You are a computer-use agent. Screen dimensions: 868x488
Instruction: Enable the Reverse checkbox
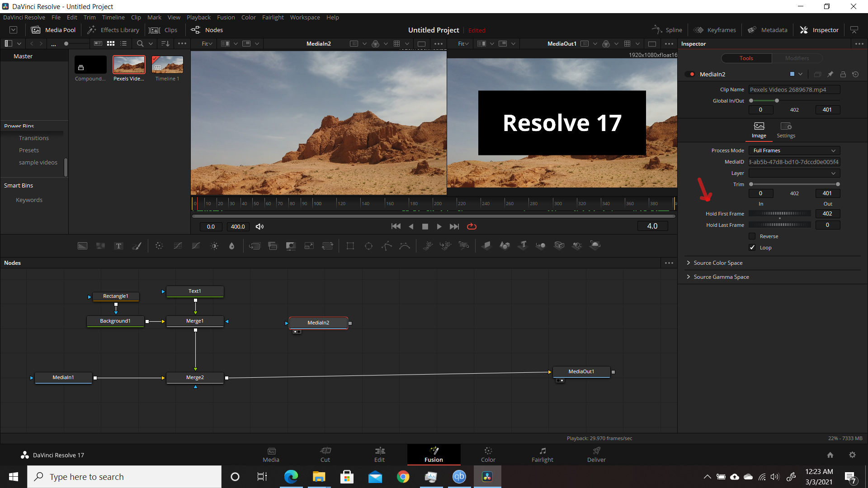click(x=752, y=236)
